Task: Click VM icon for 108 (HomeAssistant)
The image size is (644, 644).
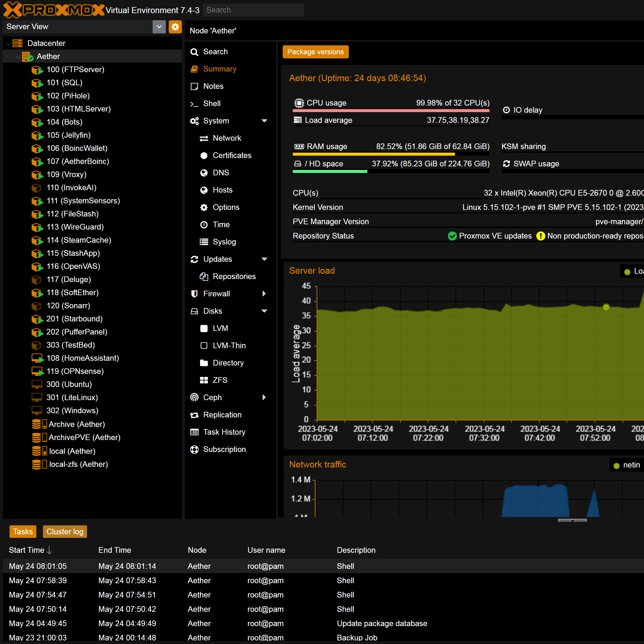Action: point(37,358)
